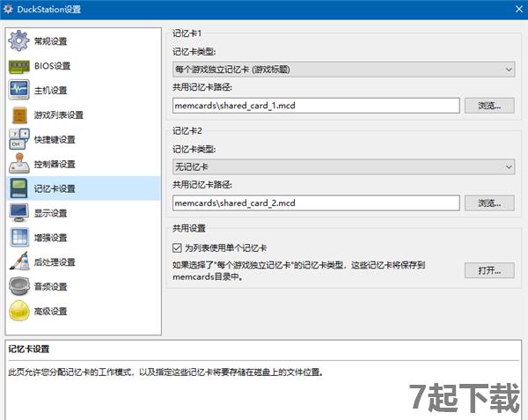Close the DuckStation settings window
The width and height of the screenshot is (528, 420).
point(519,9)
